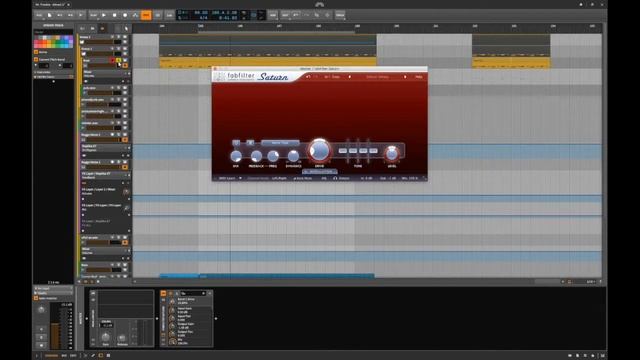This screenshot has width=640, height=360.
Task: Click the first TONE band slider
Action: click(343, 151)
